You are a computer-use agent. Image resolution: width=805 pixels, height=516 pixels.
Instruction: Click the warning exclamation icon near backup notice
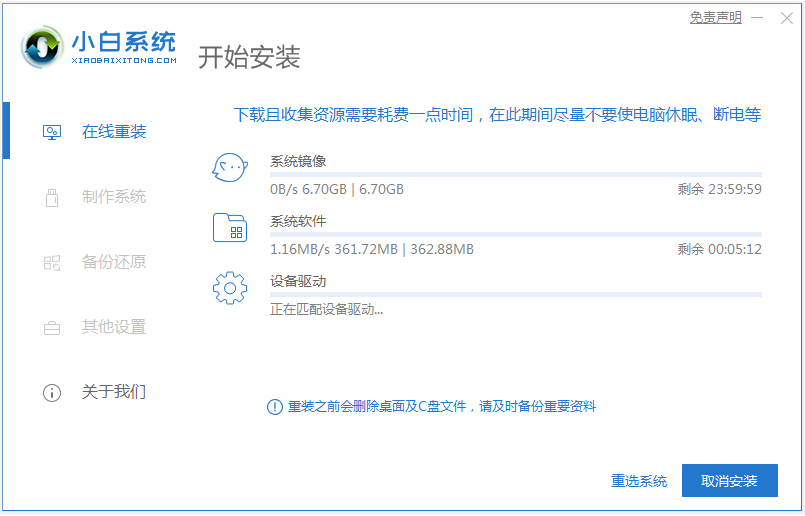(275, 407)
